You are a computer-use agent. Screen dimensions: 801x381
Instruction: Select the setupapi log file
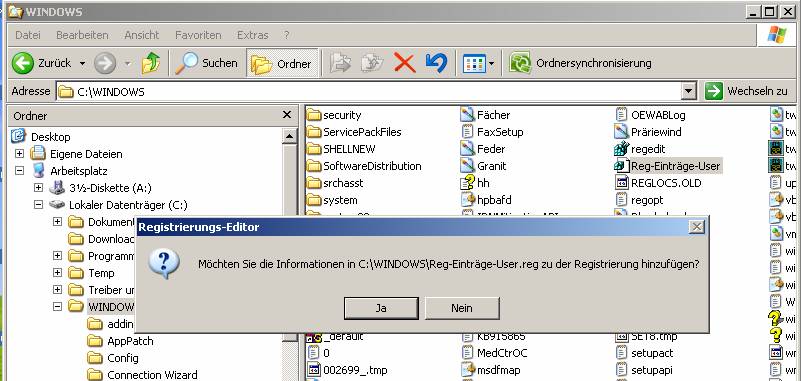click(644, 370)
